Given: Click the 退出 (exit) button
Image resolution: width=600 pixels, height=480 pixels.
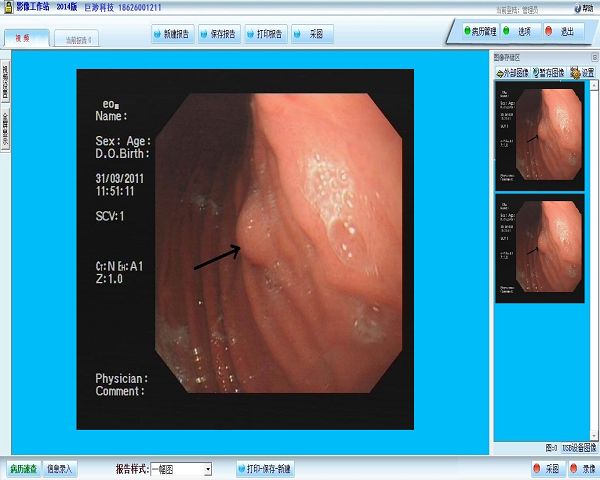Looking at the screenshot, I should point(562,31).
